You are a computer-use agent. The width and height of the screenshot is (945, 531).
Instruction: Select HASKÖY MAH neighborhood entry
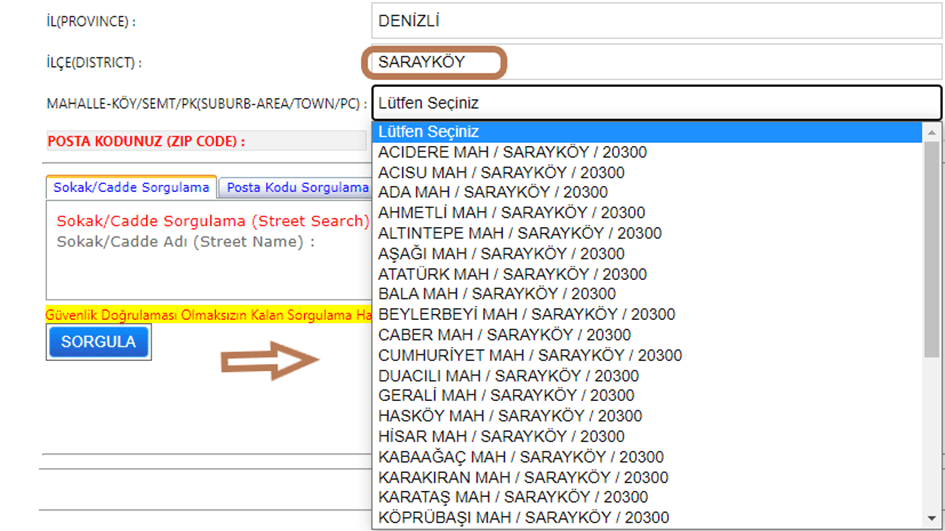(510, 416)
